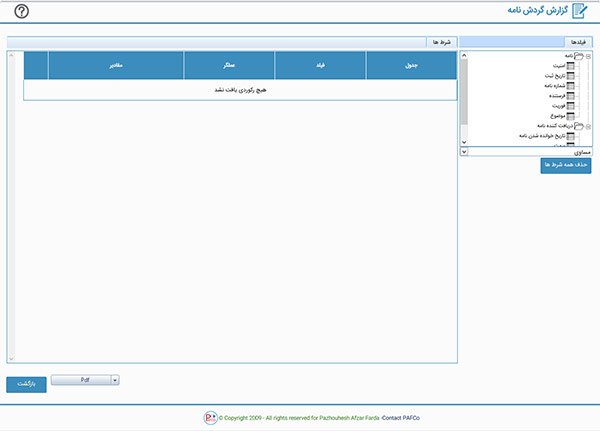Click the دریافت کننده نامه folder icon
The height and width of the screenshot is (431, 600).
tap(579, 126)
